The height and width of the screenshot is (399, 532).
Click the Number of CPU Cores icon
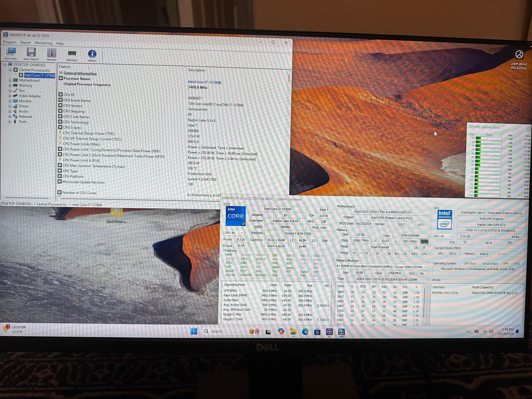(60, 192)
